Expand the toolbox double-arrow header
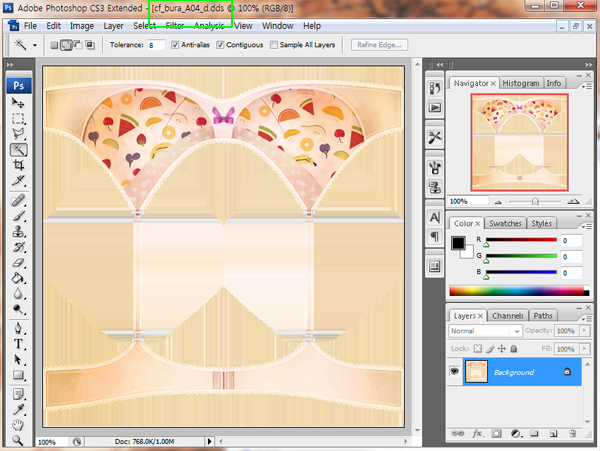 pyautogui.click(x=10, y=65)
